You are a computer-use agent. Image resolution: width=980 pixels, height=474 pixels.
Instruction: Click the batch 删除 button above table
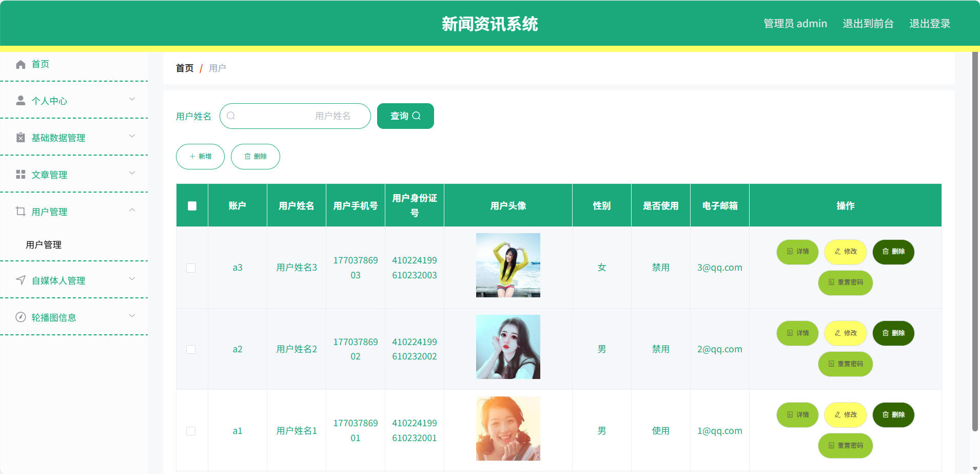(256, 157)
